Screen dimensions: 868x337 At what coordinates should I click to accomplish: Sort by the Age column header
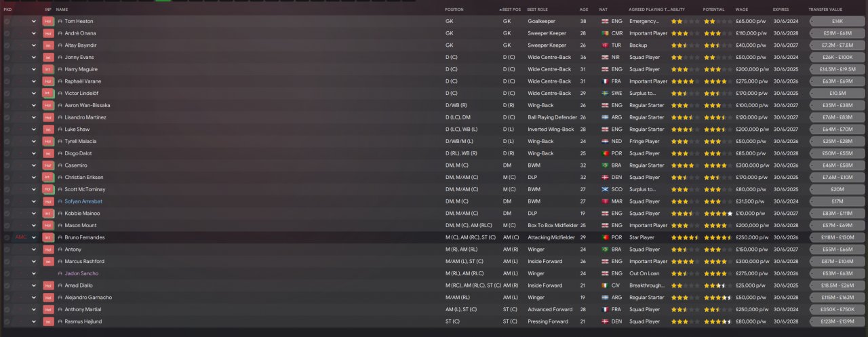point(584,9)
